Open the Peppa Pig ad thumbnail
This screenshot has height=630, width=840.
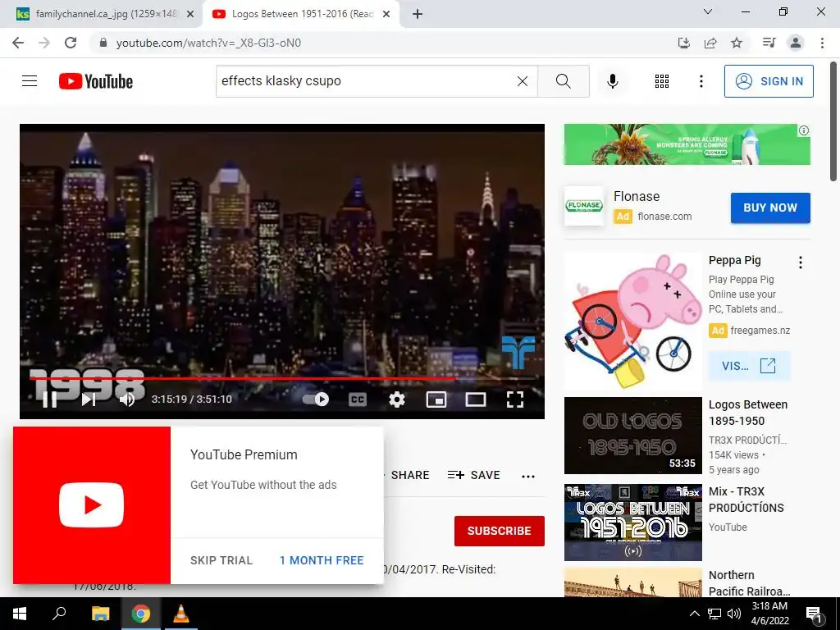pos(632,321)
